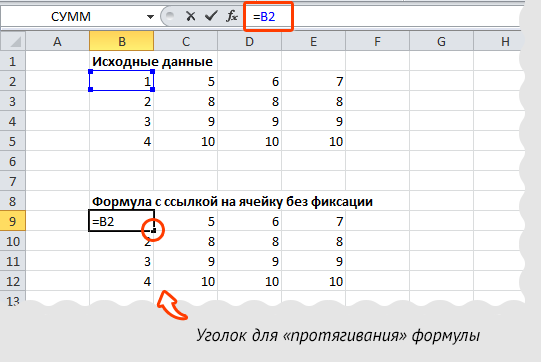The width and height of the screenshot is (541, 362).
Task: Click the Select All corner triangle
Action: coord(13,41)
